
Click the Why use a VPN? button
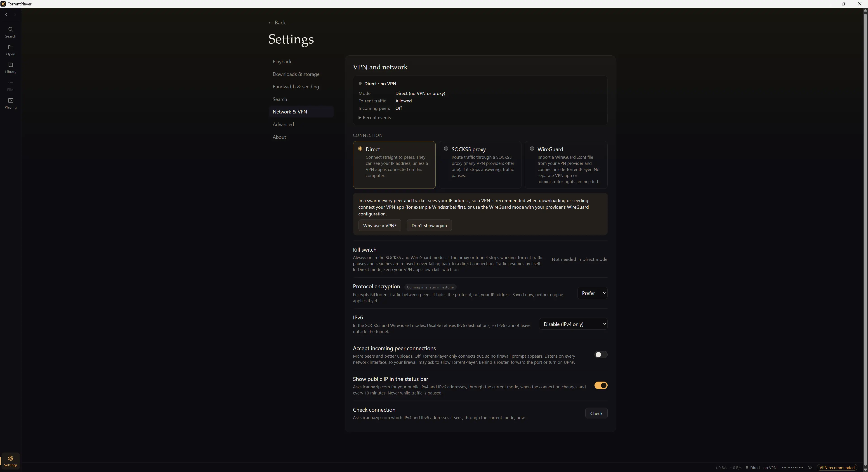click(x=380, y=225)
